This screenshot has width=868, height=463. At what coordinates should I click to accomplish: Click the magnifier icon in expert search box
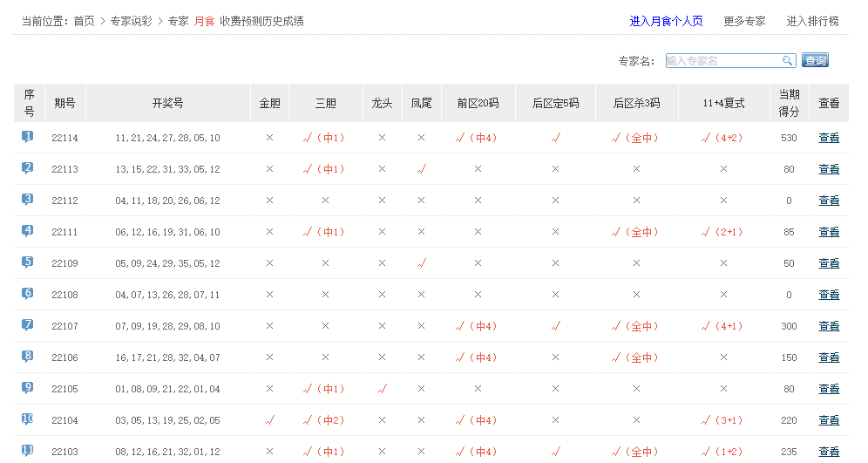[787, 61]
